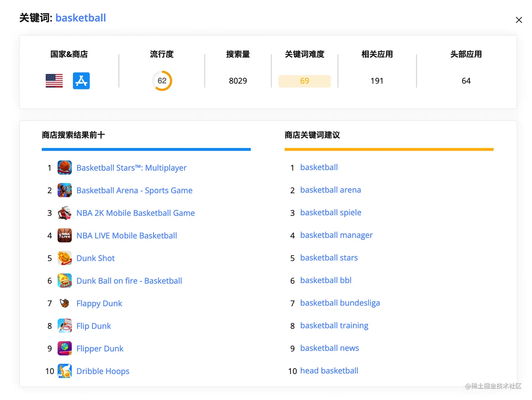Open the Flipper Dunk app icon
The image size is (532, 400).
click(64, 348)
